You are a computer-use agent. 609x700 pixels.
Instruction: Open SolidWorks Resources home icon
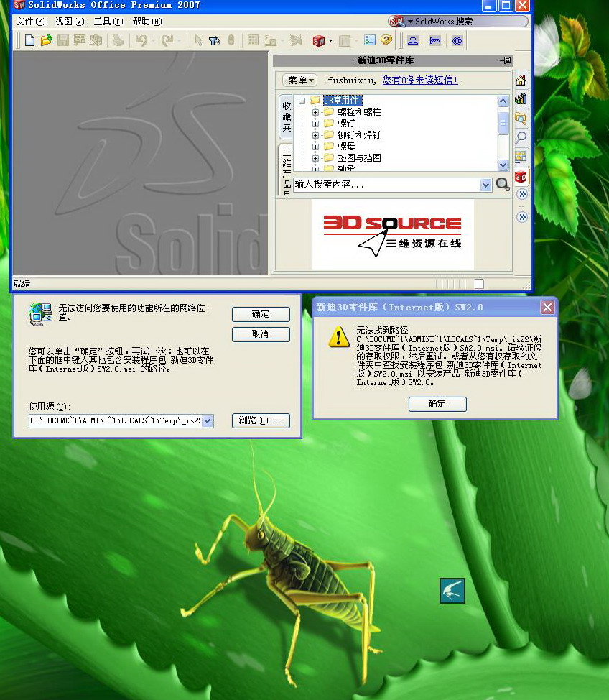click(x=521, y=80)
